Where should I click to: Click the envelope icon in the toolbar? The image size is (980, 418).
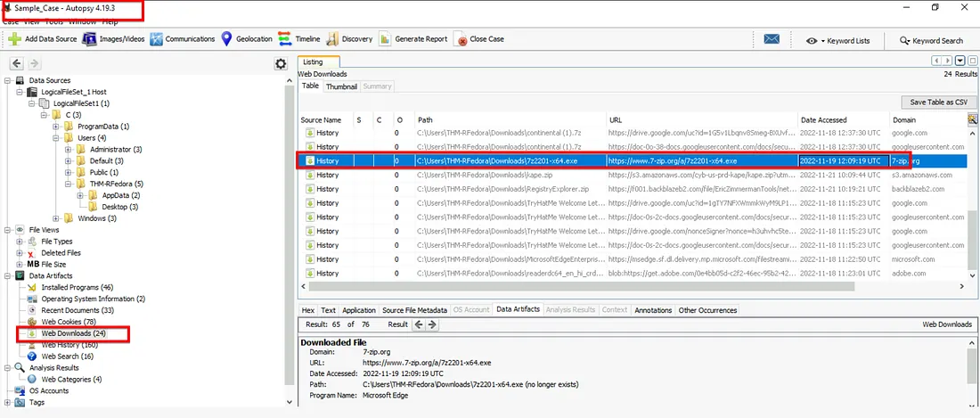point(772,39)
